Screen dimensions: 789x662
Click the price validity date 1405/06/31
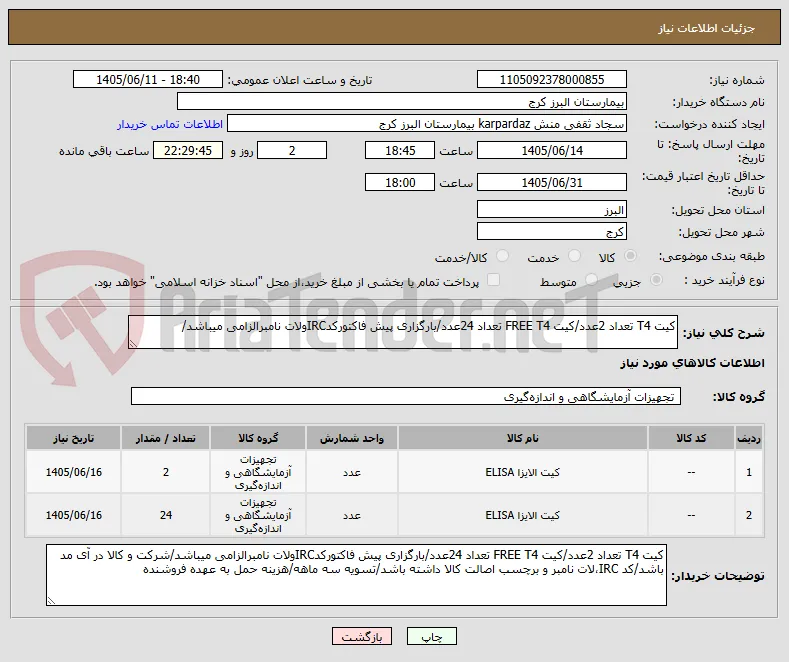[x=551, y=183]
